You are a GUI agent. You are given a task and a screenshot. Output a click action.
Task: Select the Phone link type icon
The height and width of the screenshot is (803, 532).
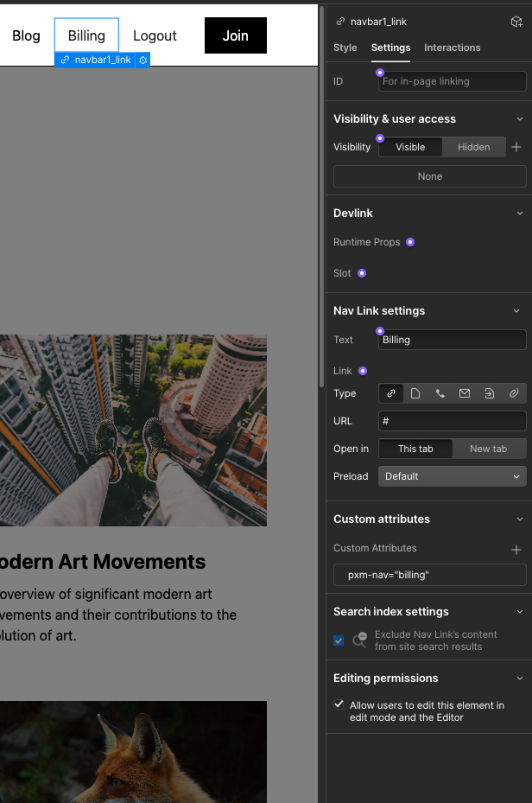click(440, 393)
